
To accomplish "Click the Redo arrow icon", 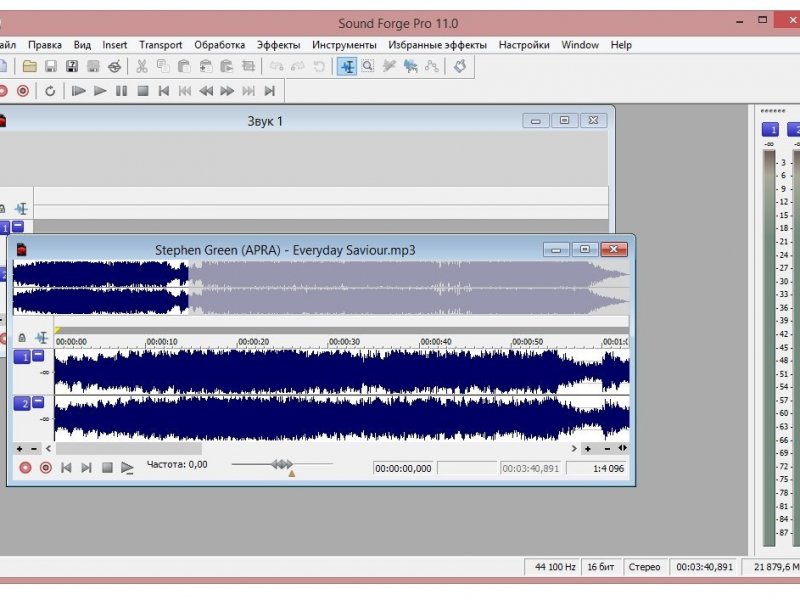I will click(x=297, y=66).
